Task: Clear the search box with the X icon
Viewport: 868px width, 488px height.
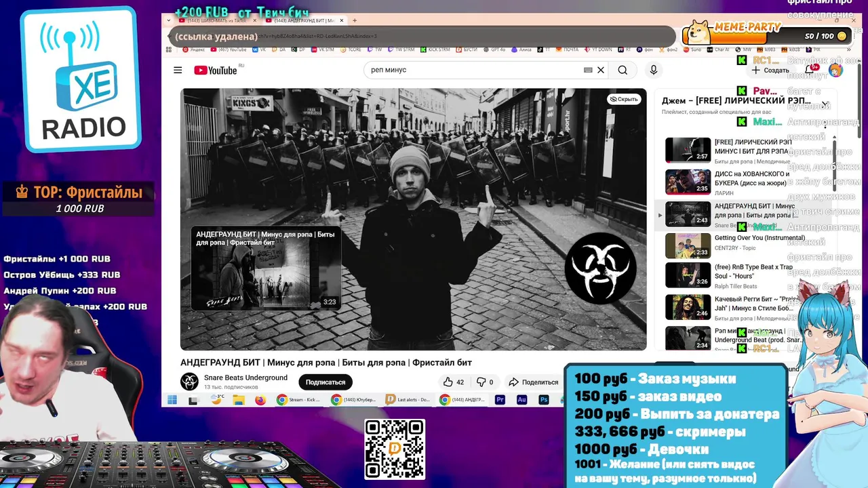Action: 601,70
